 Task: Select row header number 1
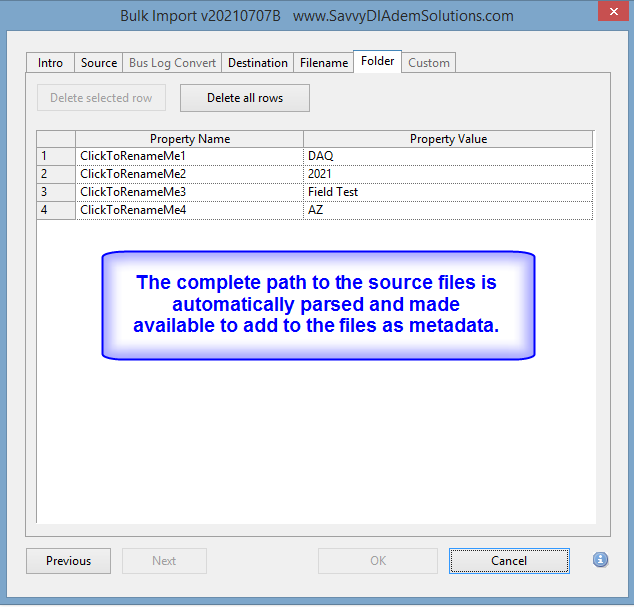pyautogui.click(x=56, y=156)
